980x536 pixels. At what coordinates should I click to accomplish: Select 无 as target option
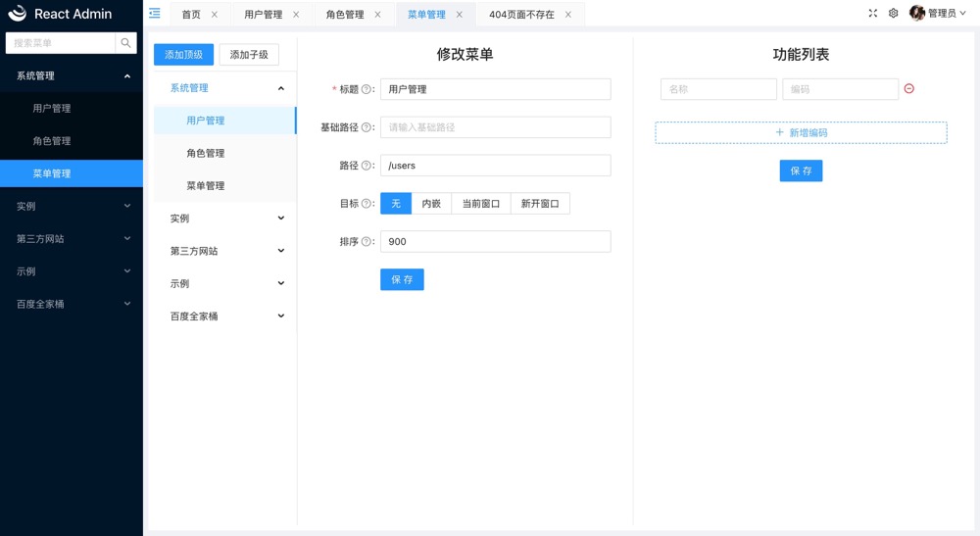[396, 204]
